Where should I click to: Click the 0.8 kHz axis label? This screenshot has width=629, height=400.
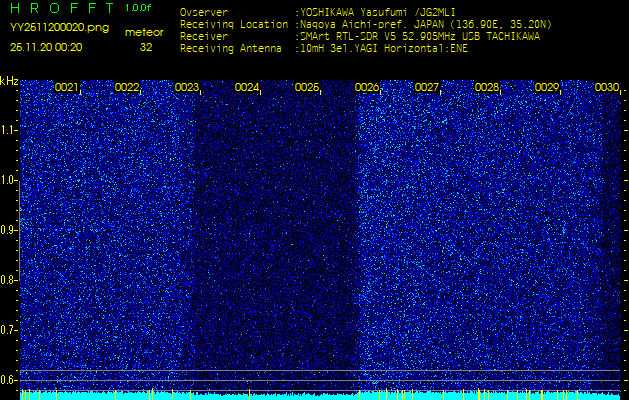9,280
